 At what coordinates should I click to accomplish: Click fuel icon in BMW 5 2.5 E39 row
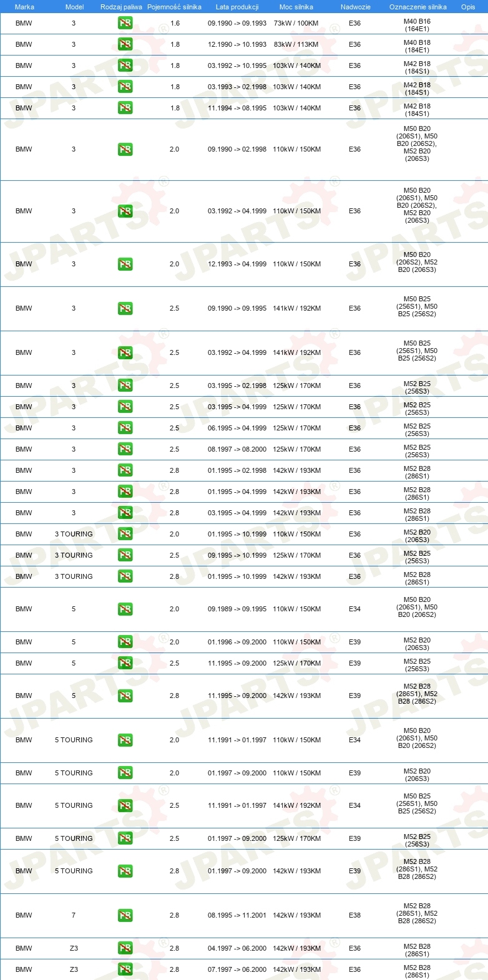click(125, 663)
